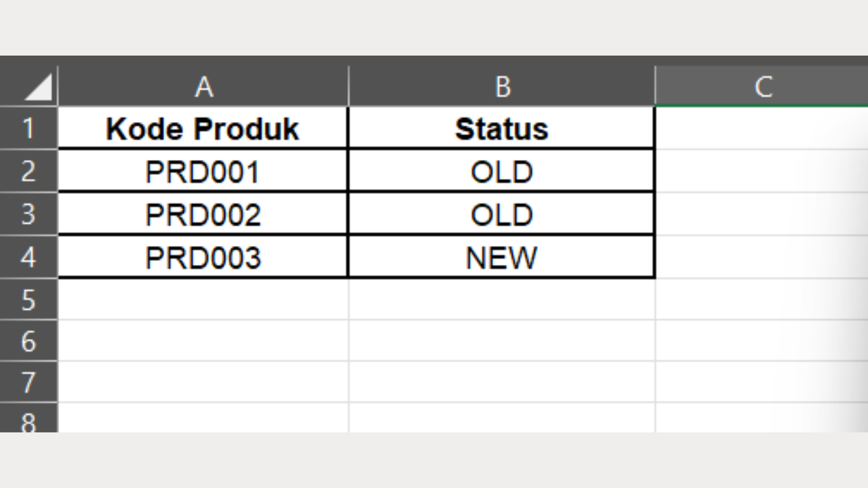Click cell containing PRD003
Image resolution: width=868 pixels, height=488 pixels.
click(x=202, y=256)
